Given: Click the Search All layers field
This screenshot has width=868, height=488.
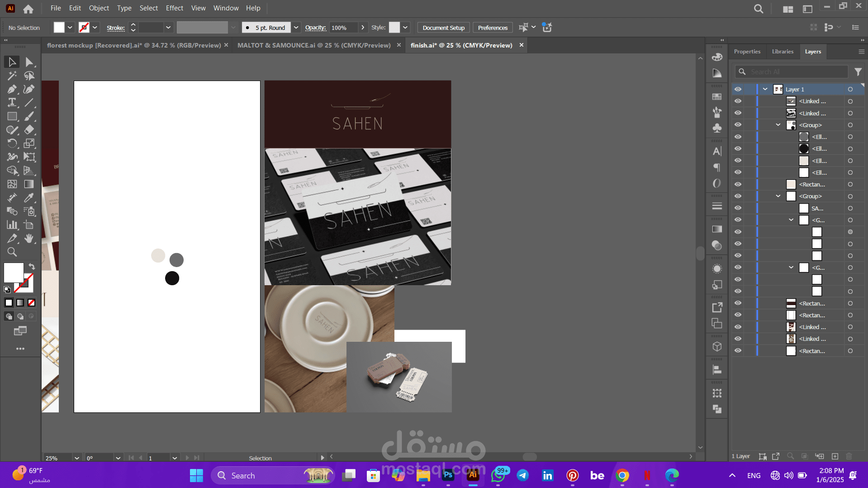Looking at the screenshot, I should coord(791,72).
